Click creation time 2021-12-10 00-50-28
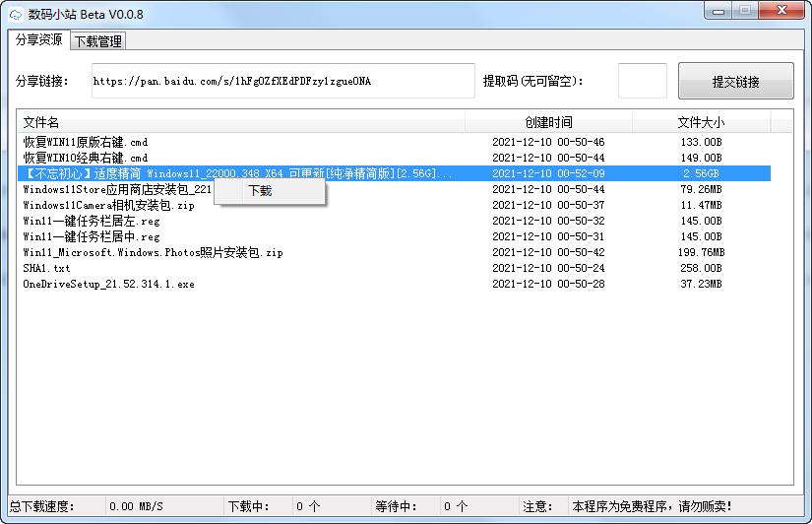Viewport: 812px width, 524px height. (x=548, y=284)
